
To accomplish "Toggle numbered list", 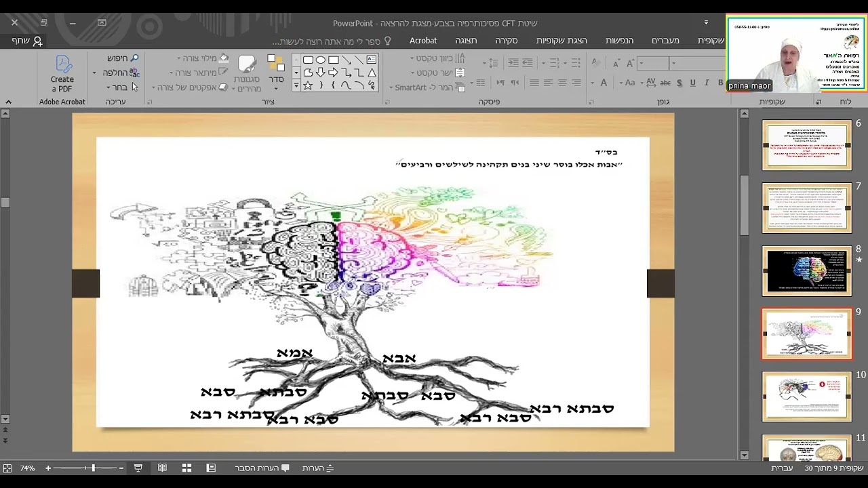I will click(x=553, y=63).
